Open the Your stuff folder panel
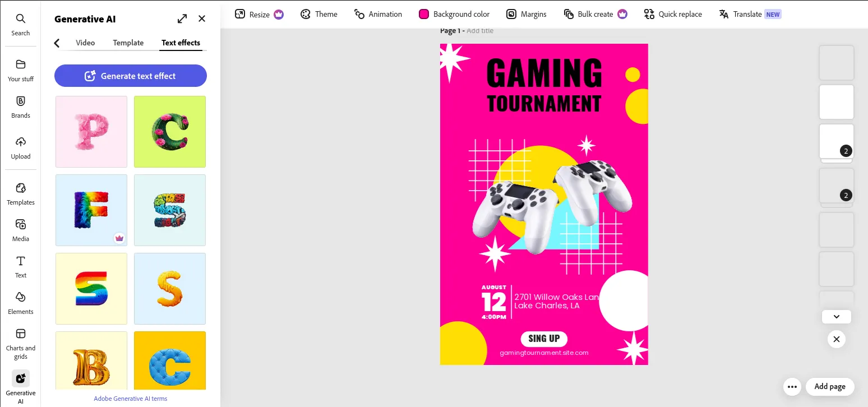 [x=20, y=70]
